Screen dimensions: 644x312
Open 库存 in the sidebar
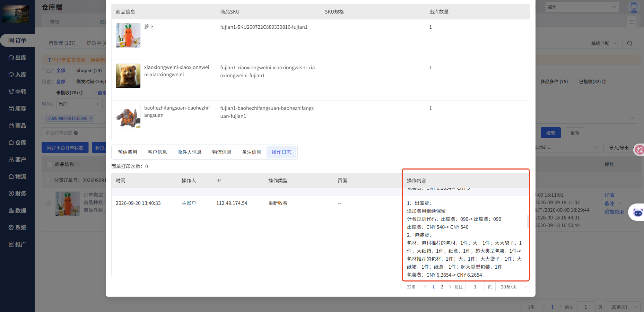[17, 109]
